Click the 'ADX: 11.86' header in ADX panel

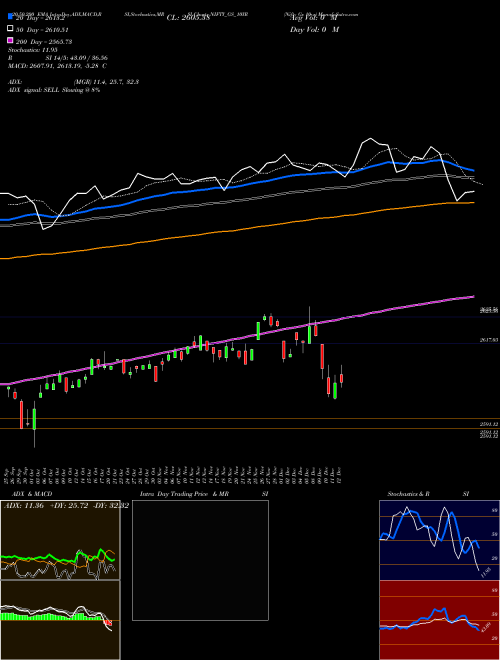24,506
